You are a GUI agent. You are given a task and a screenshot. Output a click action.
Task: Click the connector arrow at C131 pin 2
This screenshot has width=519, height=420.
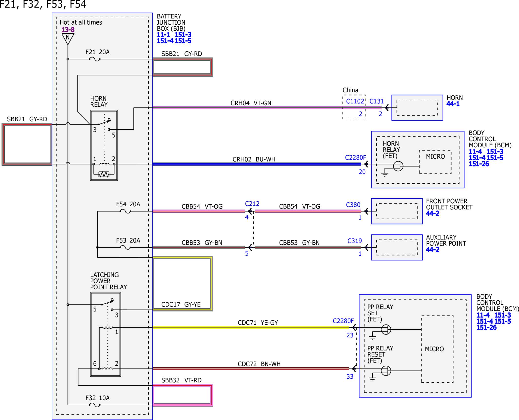(x=387, y=108)
